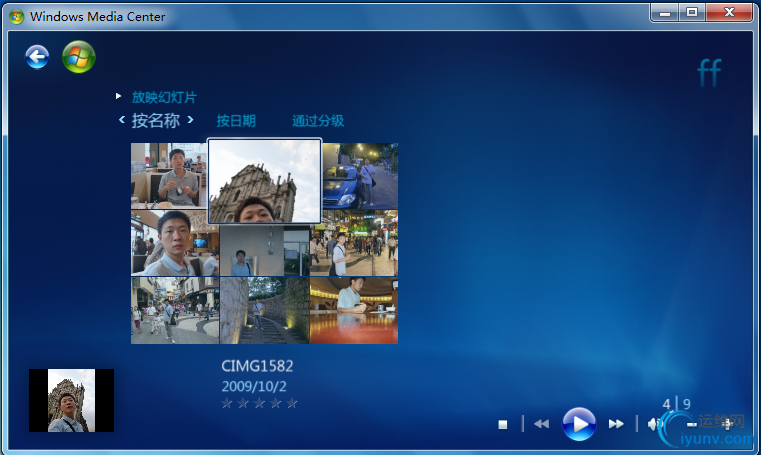Maximize the Windows Media Center window

tap(692, 13)
